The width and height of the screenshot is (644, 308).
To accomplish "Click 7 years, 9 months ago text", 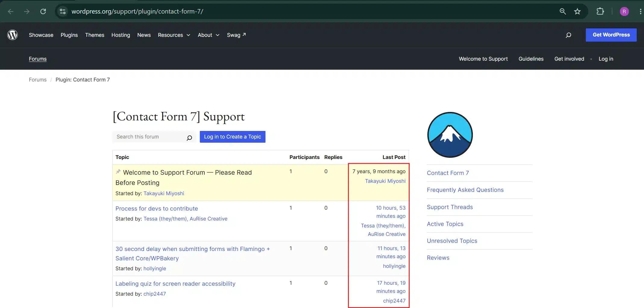I will pos(379,171).
